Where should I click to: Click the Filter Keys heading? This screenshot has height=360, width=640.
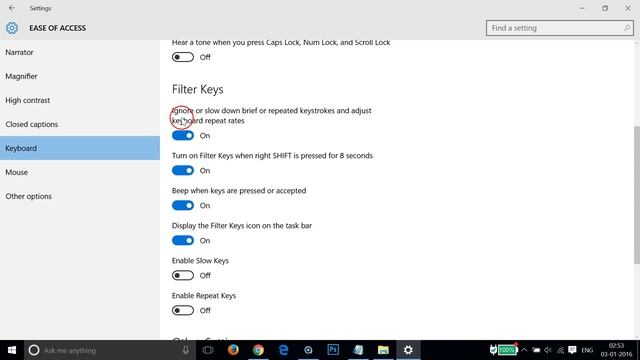click(x=198, y=89)
